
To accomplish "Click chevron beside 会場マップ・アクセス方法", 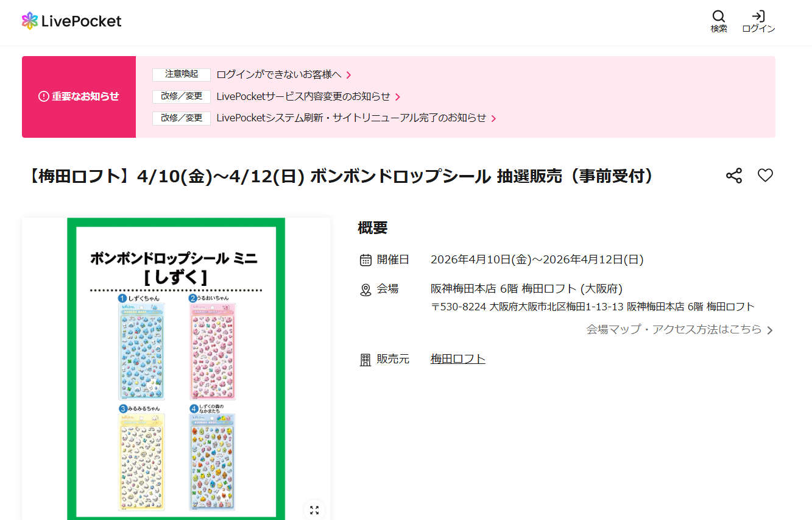I will (x=770, y=330).
